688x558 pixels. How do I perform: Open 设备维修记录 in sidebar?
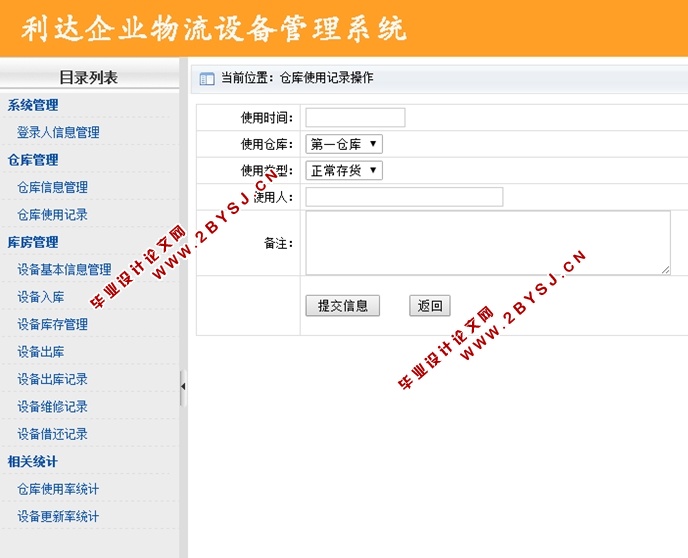click(x=52, y=407)
